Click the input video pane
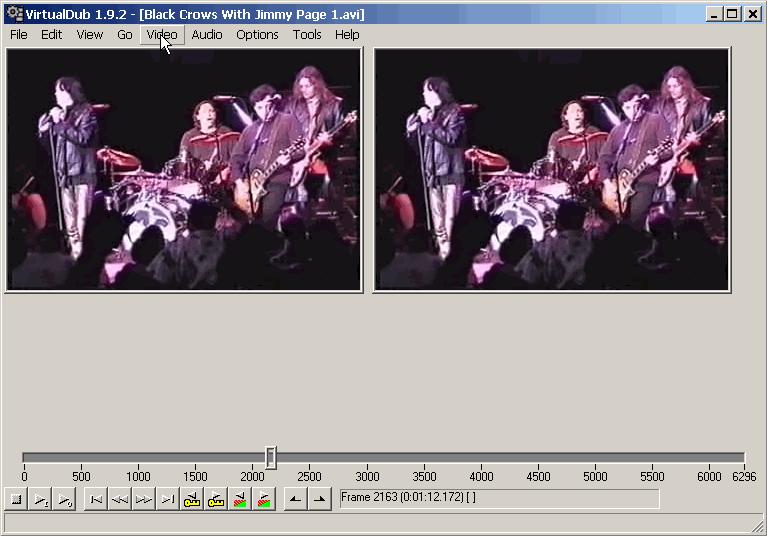 coord(184,170)
